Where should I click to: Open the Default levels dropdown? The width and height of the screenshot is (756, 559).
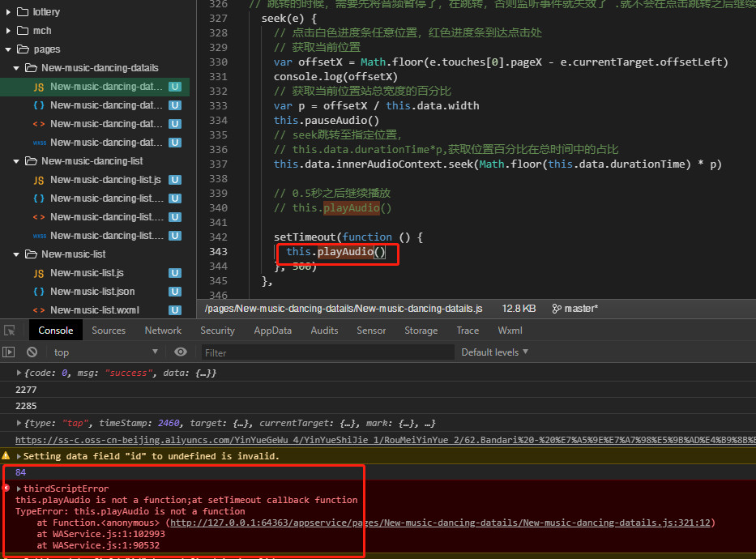point(494,352)
